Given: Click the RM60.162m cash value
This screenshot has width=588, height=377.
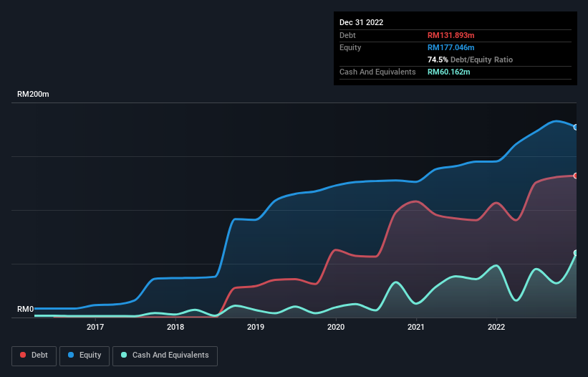Looking at the screenshot, I should (x=449, y=72).
